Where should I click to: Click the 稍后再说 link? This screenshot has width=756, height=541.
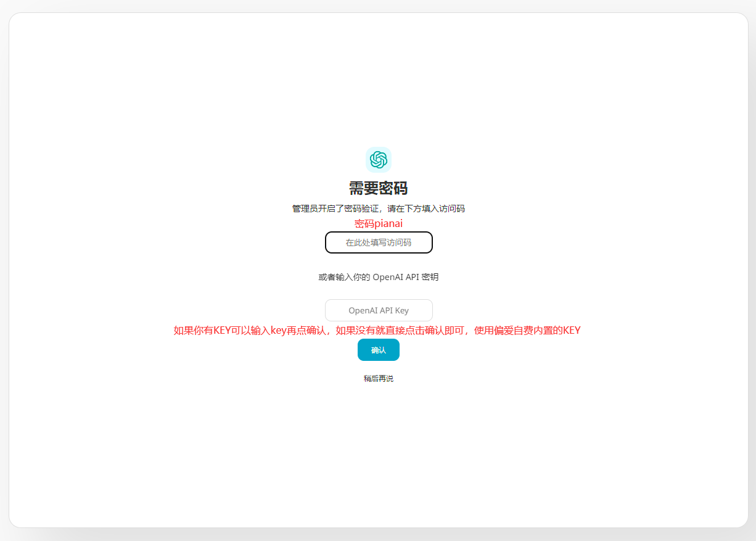click(378, 379)
